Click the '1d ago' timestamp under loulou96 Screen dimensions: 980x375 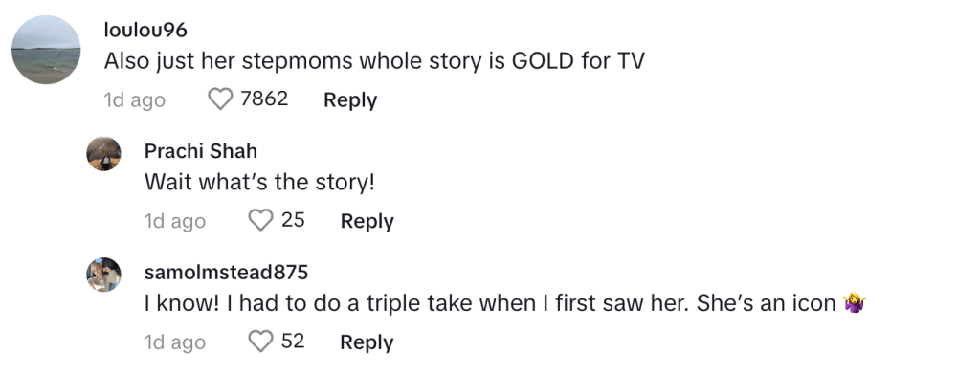134,100
